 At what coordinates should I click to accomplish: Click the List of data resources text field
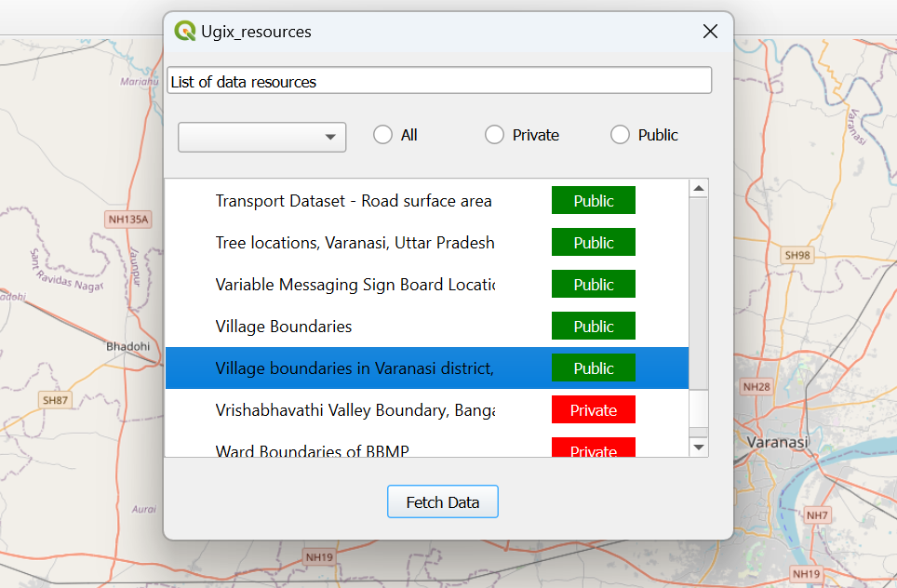[x=438, y=80]
